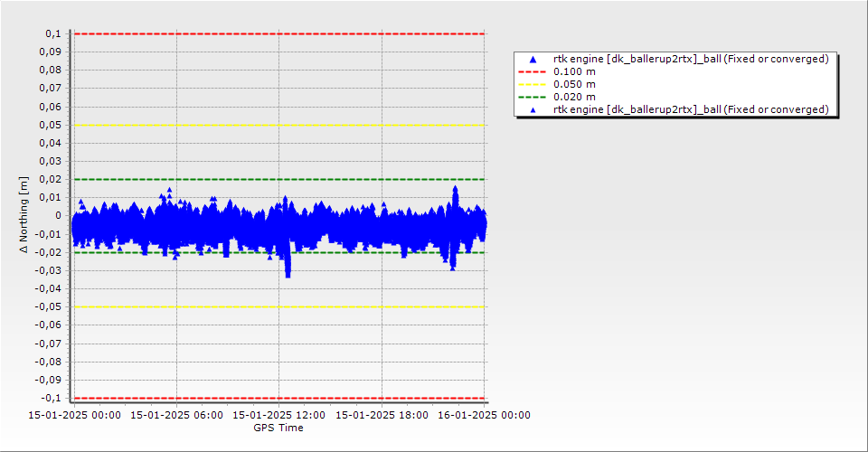Click the '-0,04' y-axis tick label
Image resolution: width=868 pixels, height=452 pixels.
tap(48, 288)
